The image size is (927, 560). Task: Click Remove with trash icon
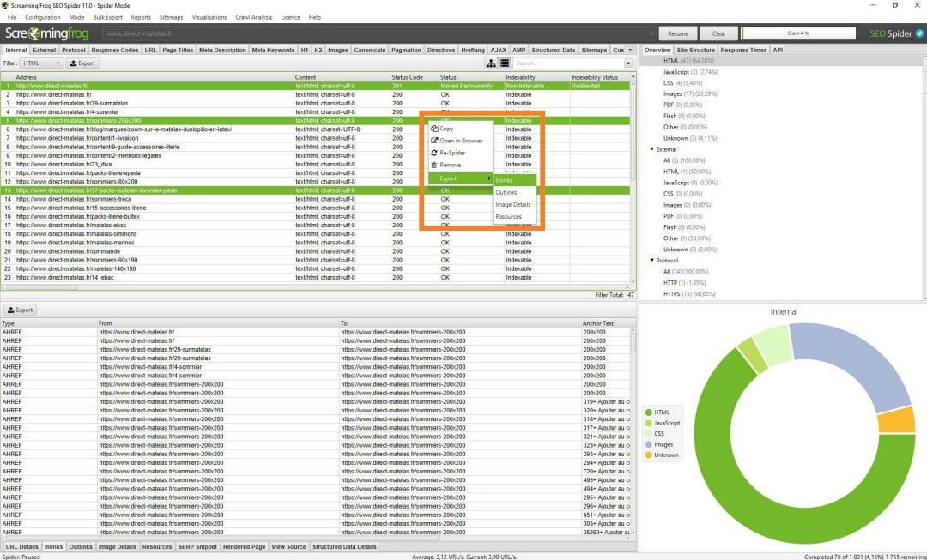pyautogui.click(x=450, y=165)
